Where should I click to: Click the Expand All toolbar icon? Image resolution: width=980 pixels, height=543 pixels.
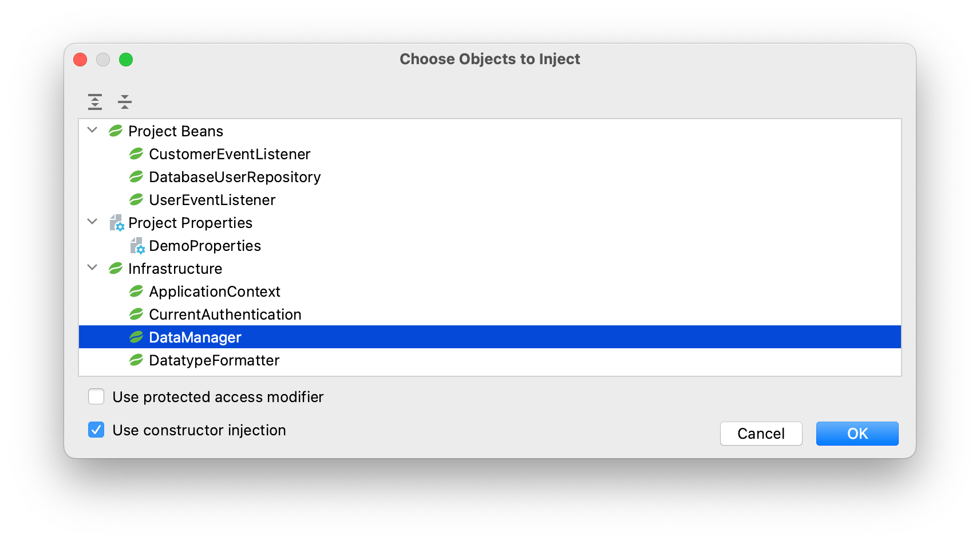(x=95, y=102)
